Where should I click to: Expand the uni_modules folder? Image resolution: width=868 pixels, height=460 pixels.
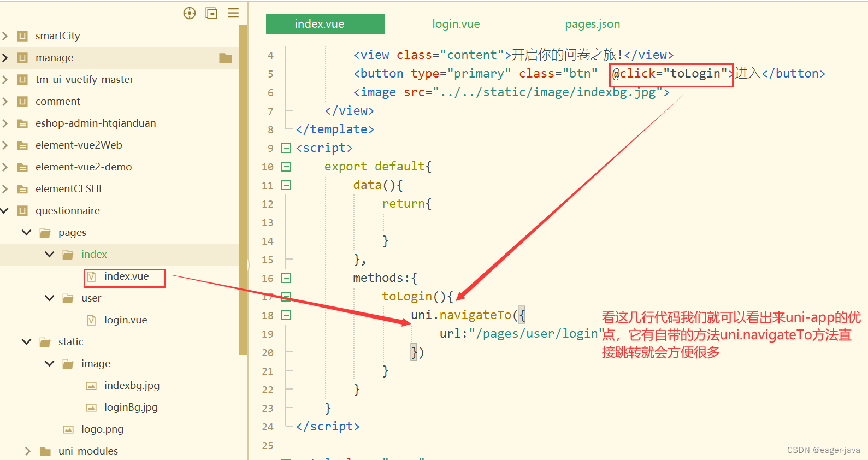coord(28,451)
